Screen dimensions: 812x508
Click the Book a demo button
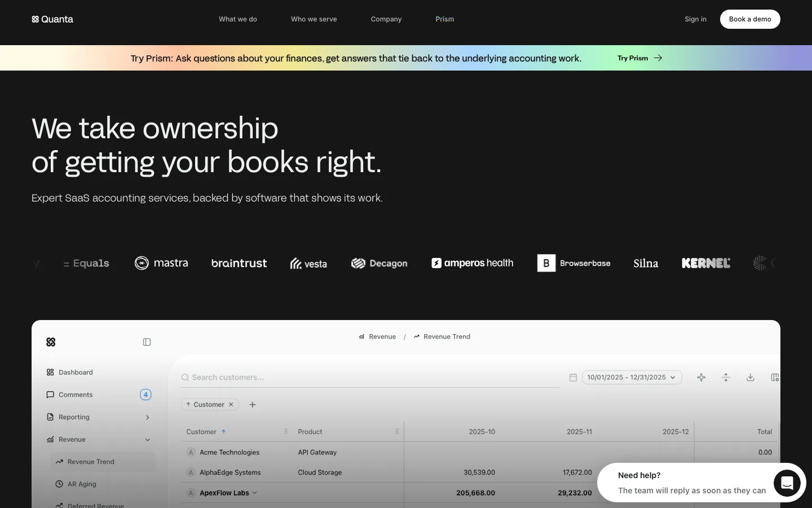pos(750,19)
